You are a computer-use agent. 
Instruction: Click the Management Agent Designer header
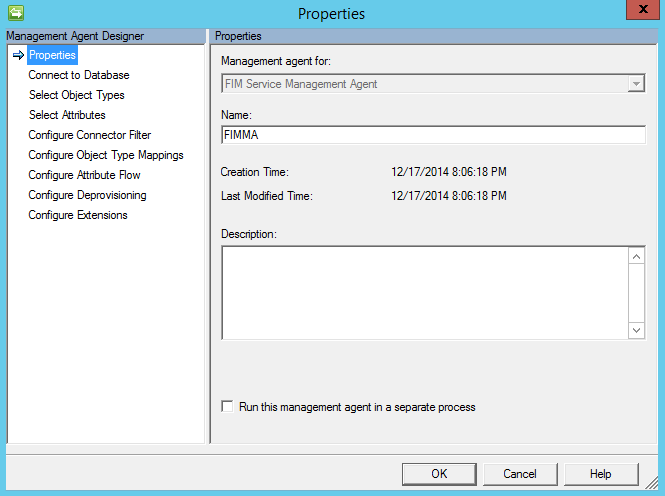[105, 36]
